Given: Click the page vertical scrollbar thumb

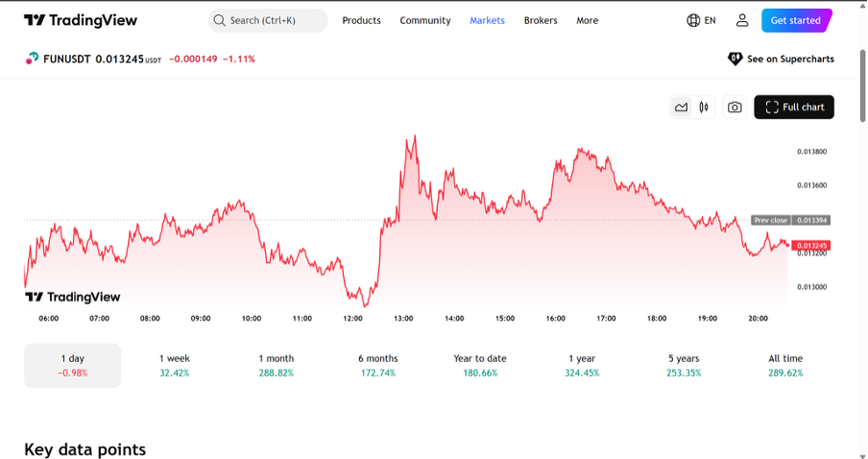Looking at the screenshot, I should pyautogui.click(x=862, y=85).
